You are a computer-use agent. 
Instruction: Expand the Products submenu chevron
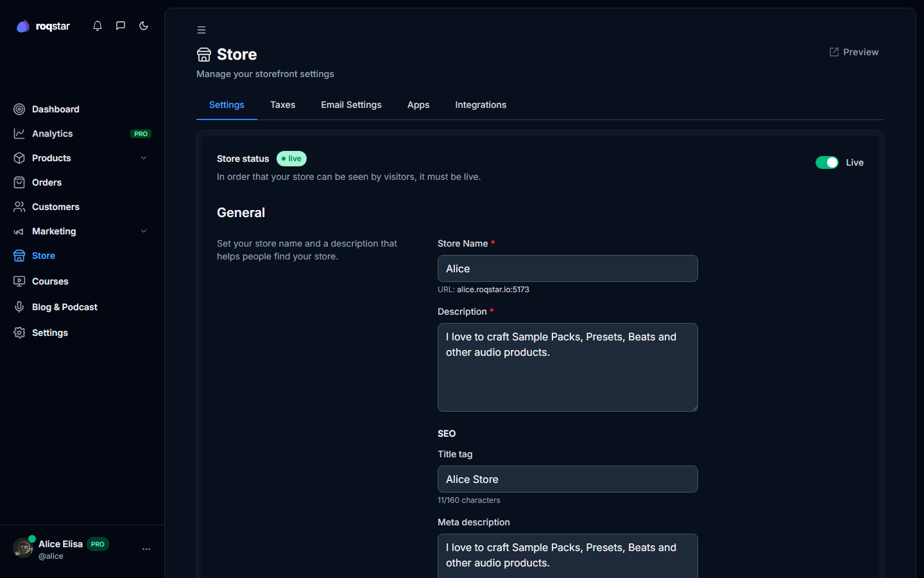(x=144, y=158)
